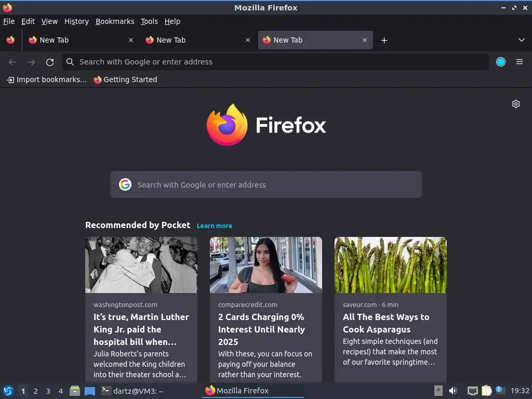Viewport: 532px width, 399px height.
Task: Open the View menu
Action: (49, 21)
